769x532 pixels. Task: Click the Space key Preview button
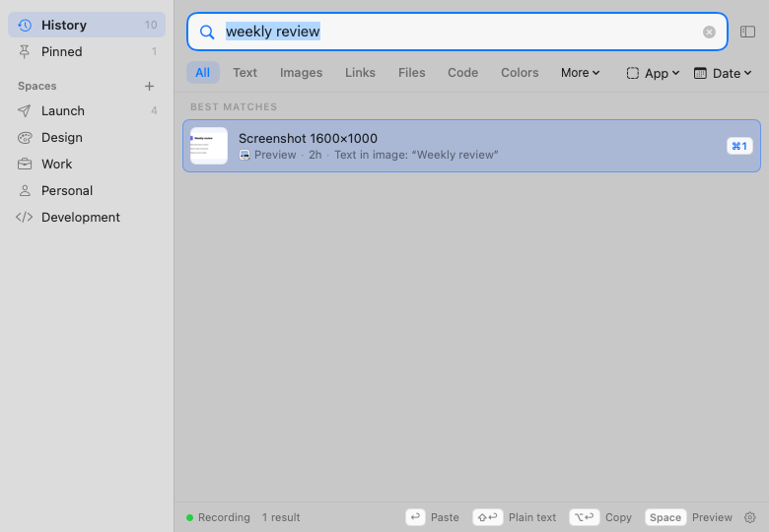tap(665, 517)
